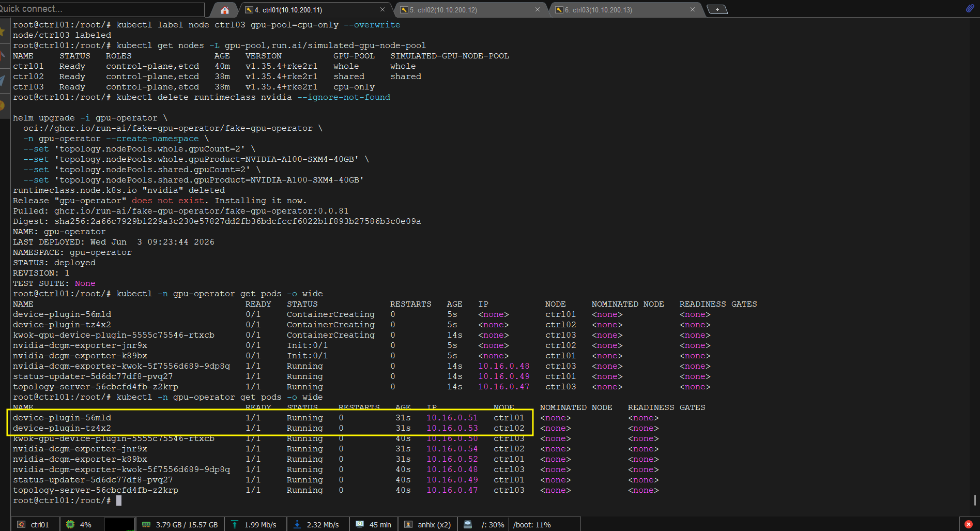Click the download speed arrow icon

click(297, 524)
